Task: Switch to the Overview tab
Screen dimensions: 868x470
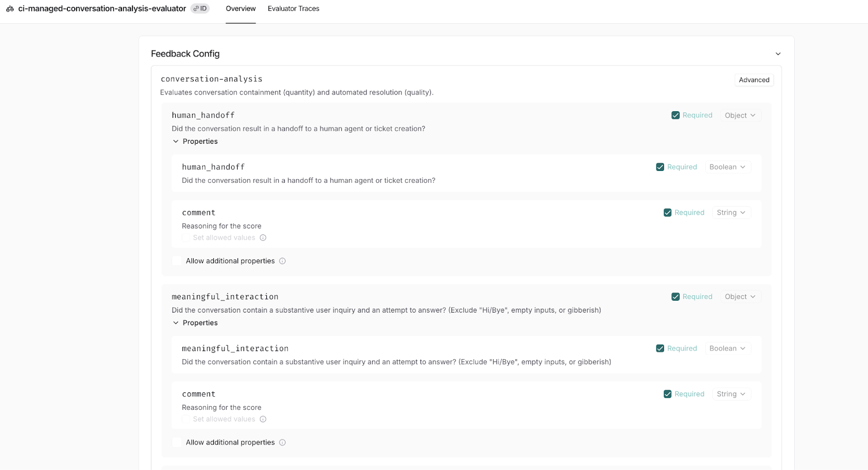Action: point(241,9)
